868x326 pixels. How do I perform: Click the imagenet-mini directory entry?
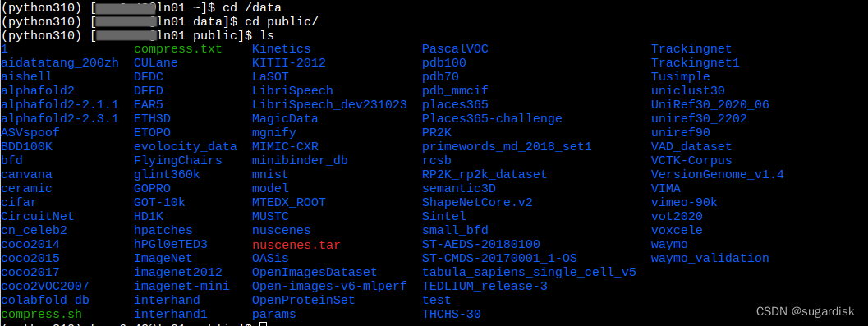(x=181, y=286)
